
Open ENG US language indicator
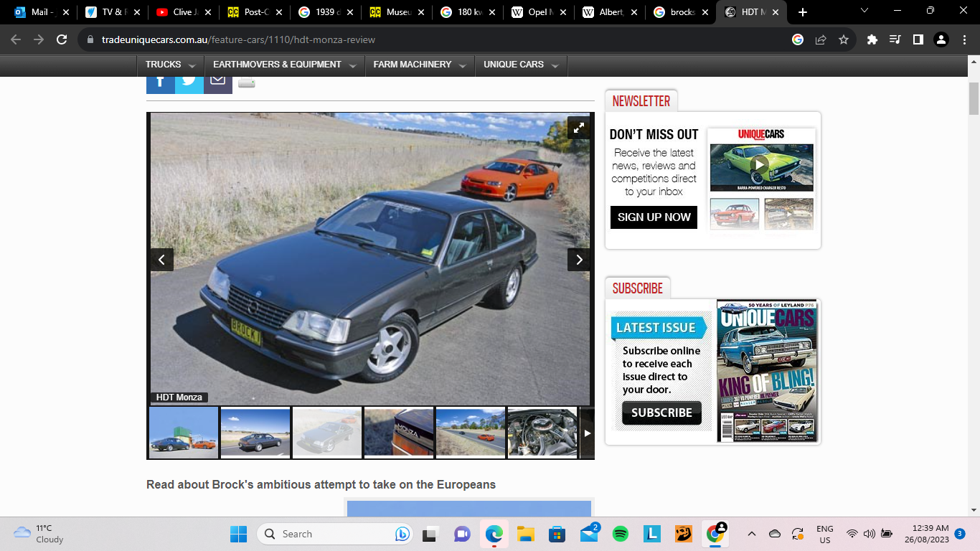click(825, 534)
